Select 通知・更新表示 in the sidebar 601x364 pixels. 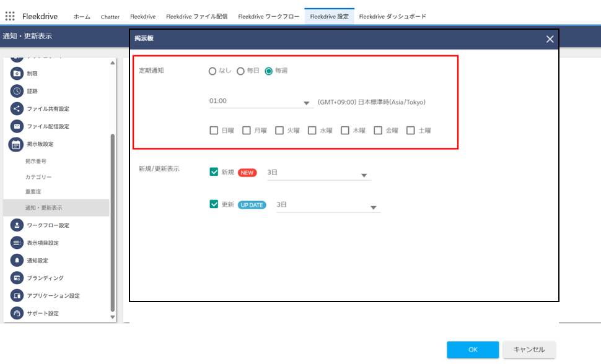click(x=56, y=207)
